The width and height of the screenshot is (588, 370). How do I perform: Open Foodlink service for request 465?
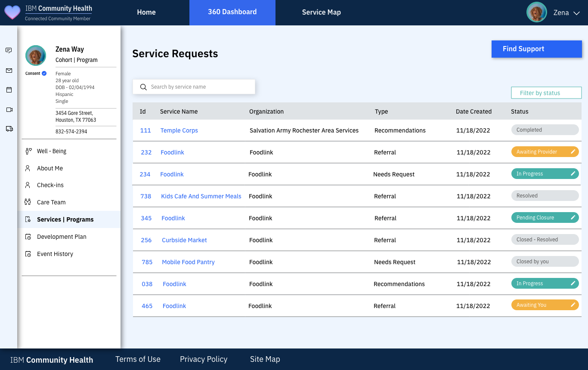tap(174, 306)
